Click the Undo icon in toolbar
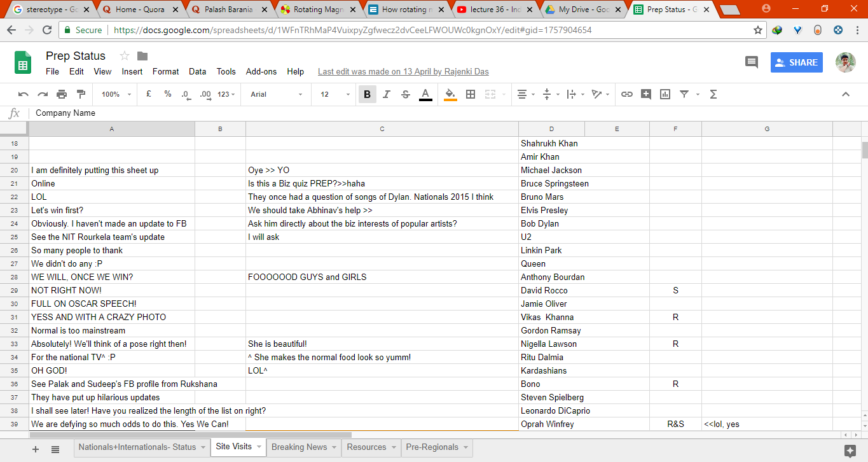The width and height of the screenshot is (868, 462). tap(24, 94)
